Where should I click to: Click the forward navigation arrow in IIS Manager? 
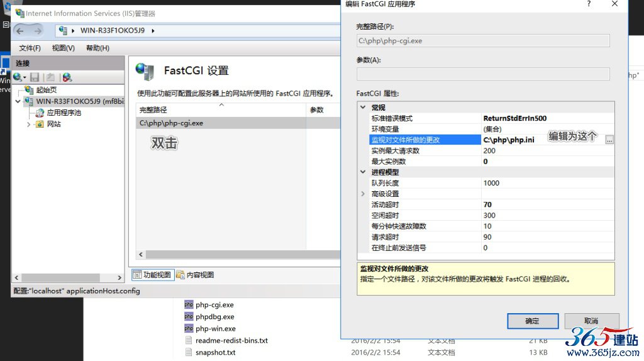[38, 31]
